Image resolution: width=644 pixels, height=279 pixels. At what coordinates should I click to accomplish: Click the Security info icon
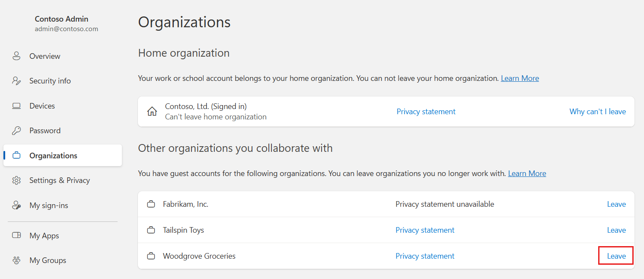click(x=16, y=81)
